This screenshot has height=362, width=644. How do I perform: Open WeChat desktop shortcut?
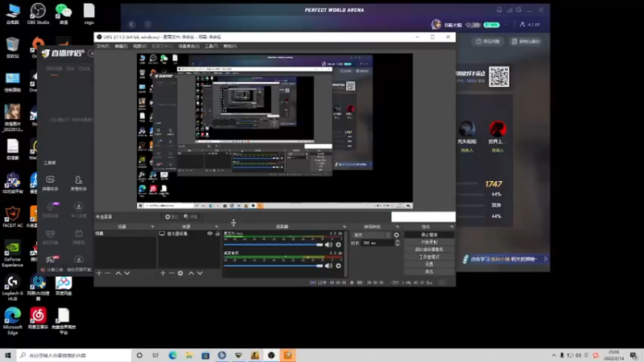pos(64,14)
